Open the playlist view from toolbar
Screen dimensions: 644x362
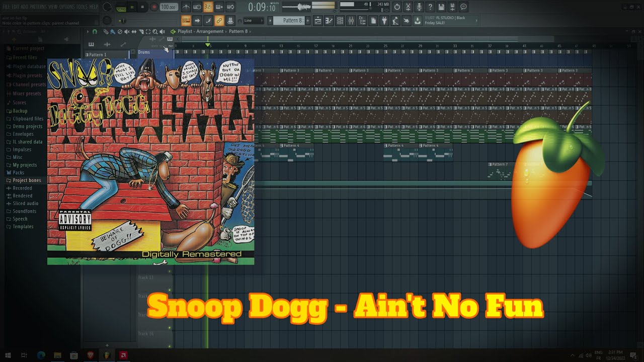click(318, 21)
